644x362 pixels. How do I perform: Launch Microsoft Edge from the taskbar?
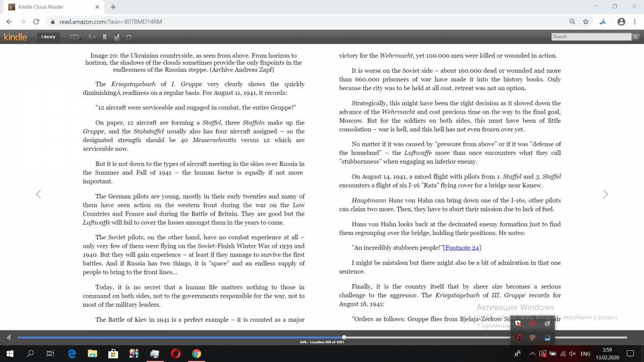pyautogui.click(x=72, y=353)
